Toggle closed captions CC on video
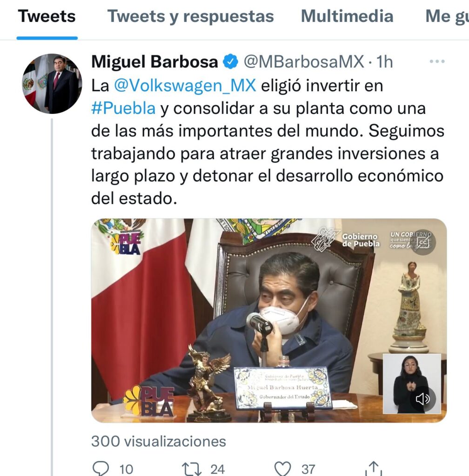The width and height of the screenshot is (469, 476). (423, 242)
